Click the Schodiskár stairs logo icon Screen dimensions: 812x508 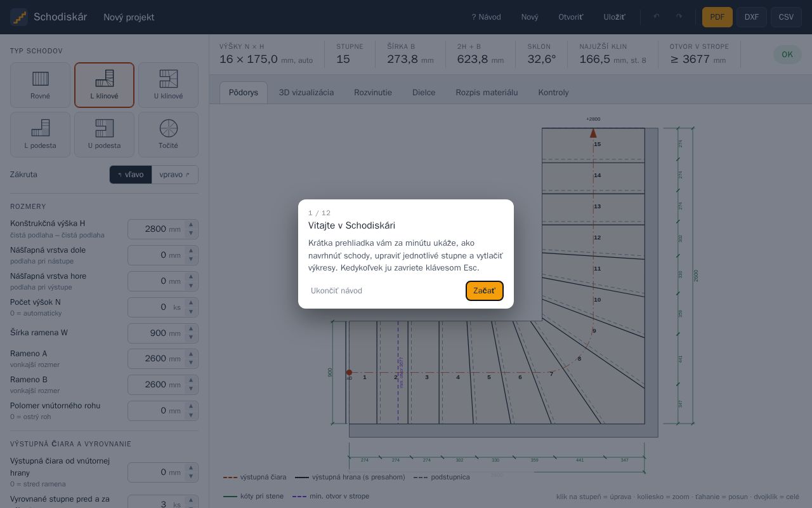[19, 17]
